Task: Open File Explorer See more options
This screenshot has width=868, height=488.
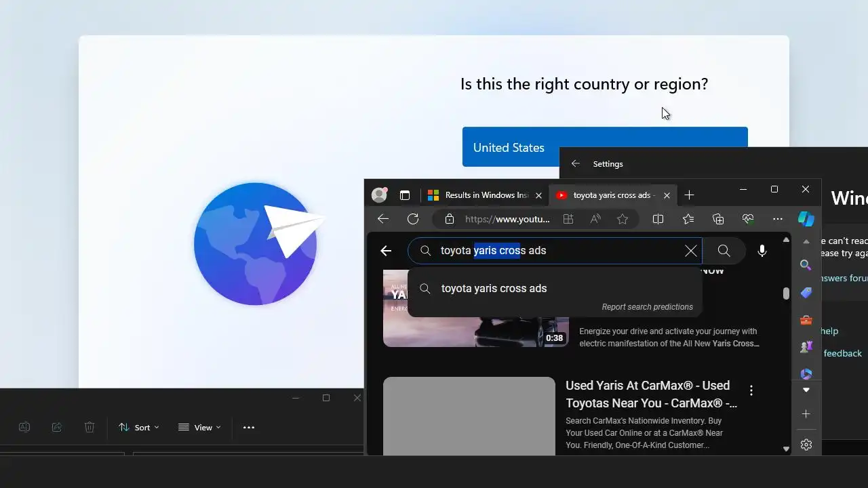Action: click(x=249, y=427)
